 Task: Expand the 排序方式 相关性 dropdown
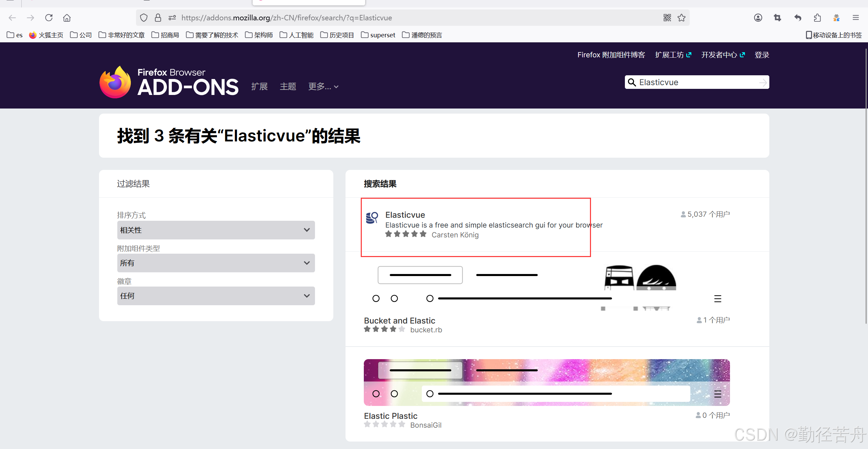pyautogui.click(x=216, y=230)
